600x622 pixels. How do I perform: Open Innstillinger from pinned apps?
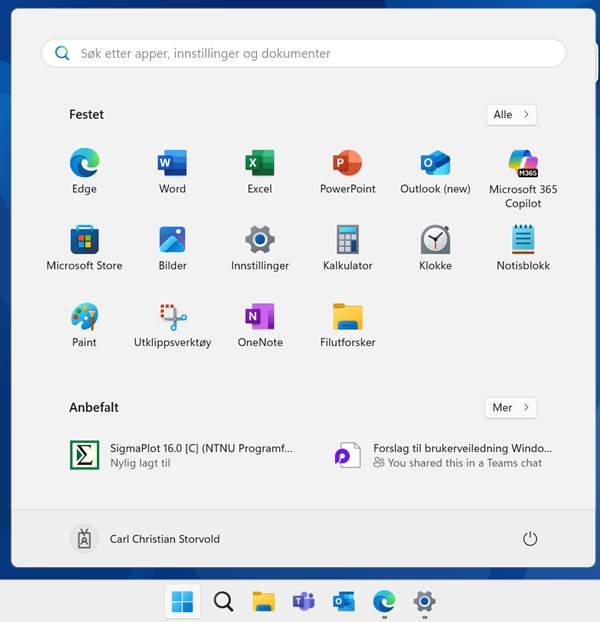pos(260,248)
